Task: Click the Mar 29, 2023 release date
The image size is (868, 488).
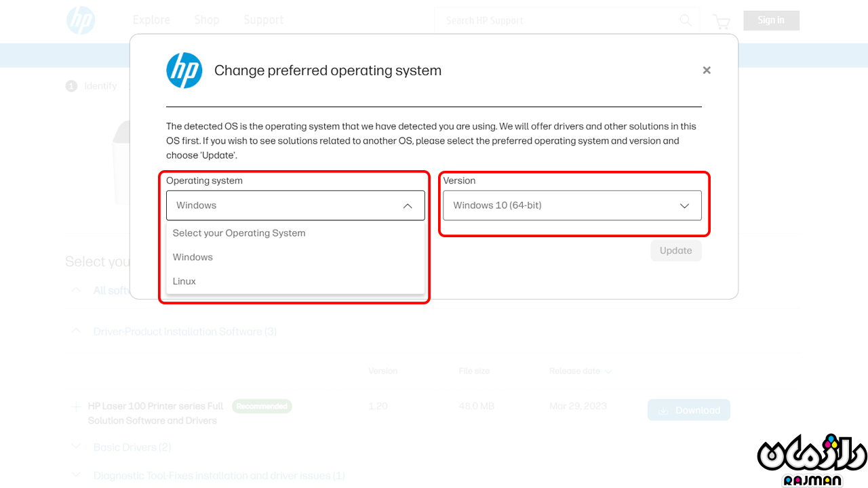Action: click(578, 406)
